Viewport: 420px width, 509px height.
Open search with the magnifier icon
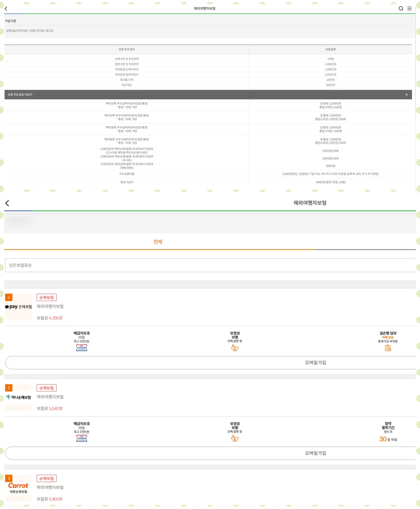(x=401, y=8)
